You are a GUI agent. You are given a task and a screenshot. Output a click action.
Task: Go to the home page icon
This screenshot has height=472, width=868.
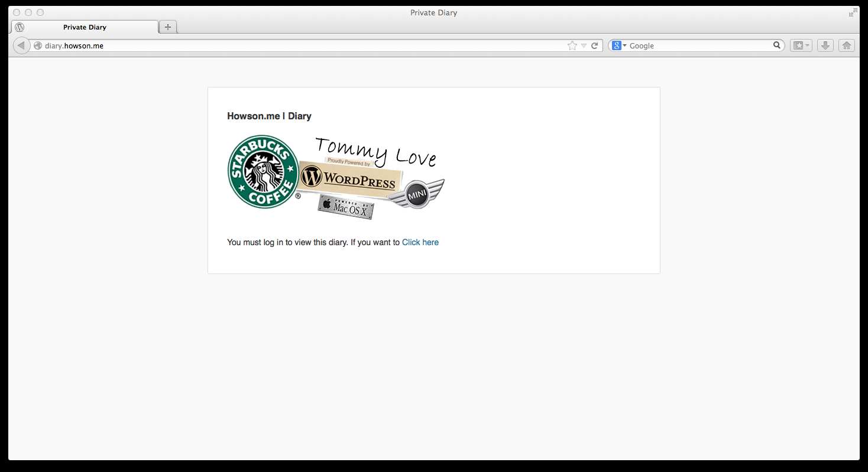pyautogui.click(x=847, y=45)
